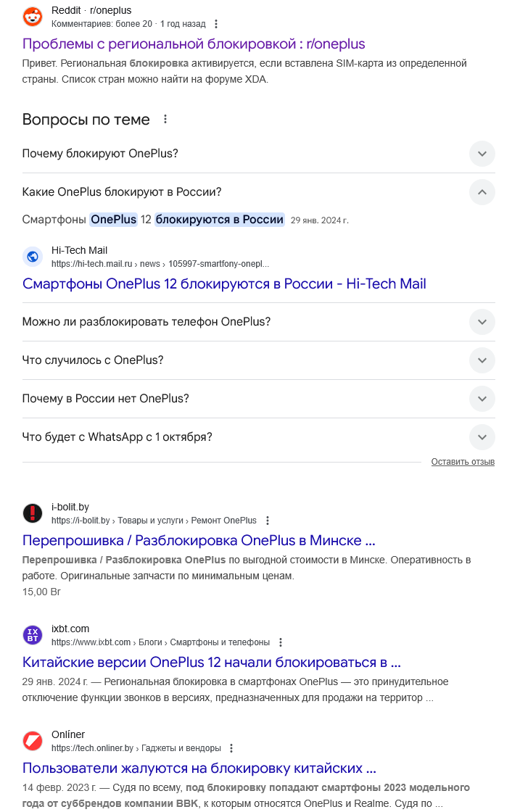Viewport: 512px width, 812px height.
Task: Click the i-bolit.by site icon
Action: pyautogui.click(x=33, y=513)
